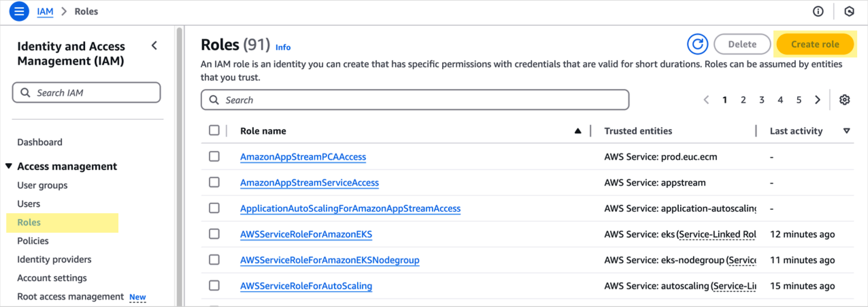Open Dashboard in the sidebar
Image resolution: width=868 pixels, height=307 pixels.
pyautogui.click(x=40, y=142)
